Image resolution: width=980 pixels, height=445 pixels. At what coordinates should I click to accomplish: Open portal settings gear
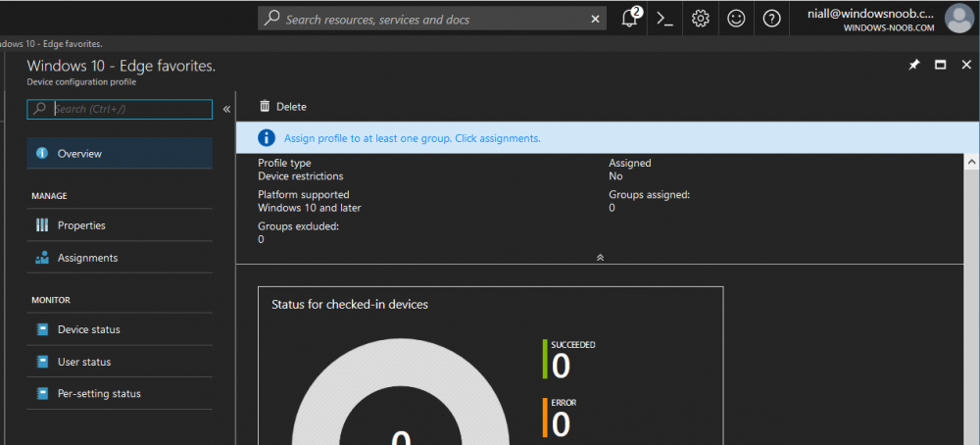pos(701,19)
